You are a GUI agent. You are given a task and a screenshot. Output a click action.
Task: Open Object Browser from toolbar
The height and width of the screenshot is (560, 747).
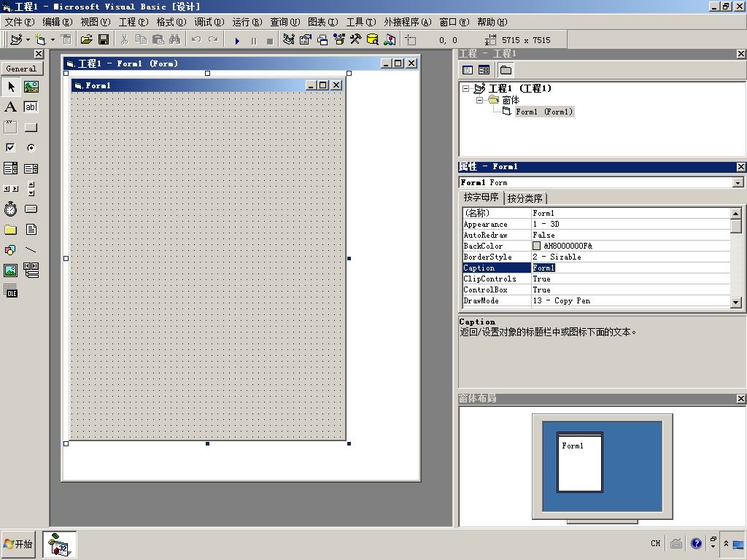(x=338, y=40)
